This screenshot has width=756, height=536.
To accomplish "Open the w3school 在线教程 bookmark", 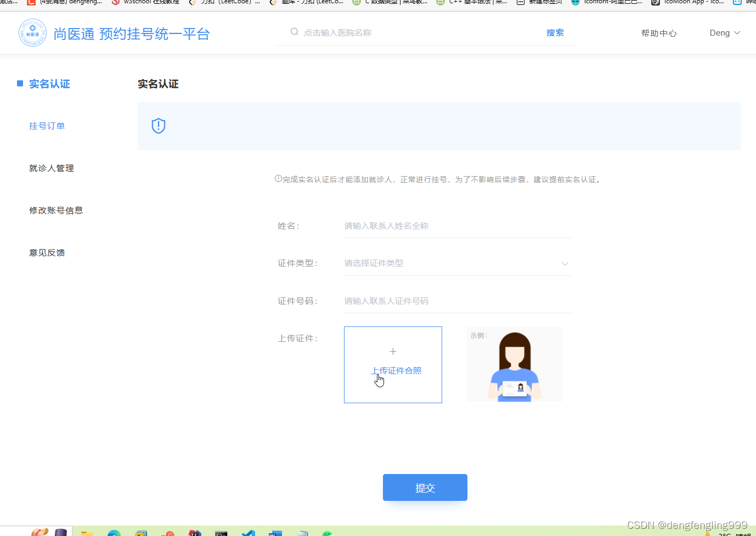I will (146, 2).
